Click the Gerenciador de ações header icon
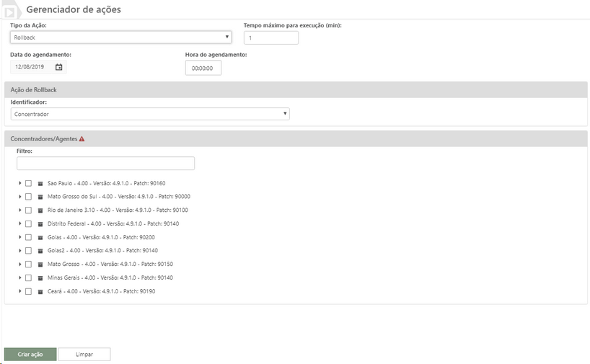Viewport: 590px width, 364px height. point(9,12)
